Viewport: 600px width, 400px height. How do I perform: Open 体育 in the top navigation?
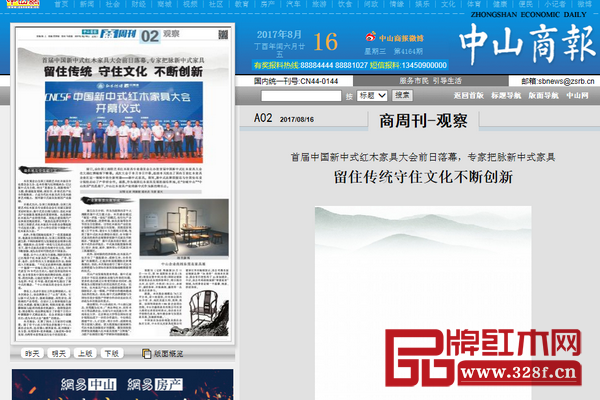tap(474, 4)
